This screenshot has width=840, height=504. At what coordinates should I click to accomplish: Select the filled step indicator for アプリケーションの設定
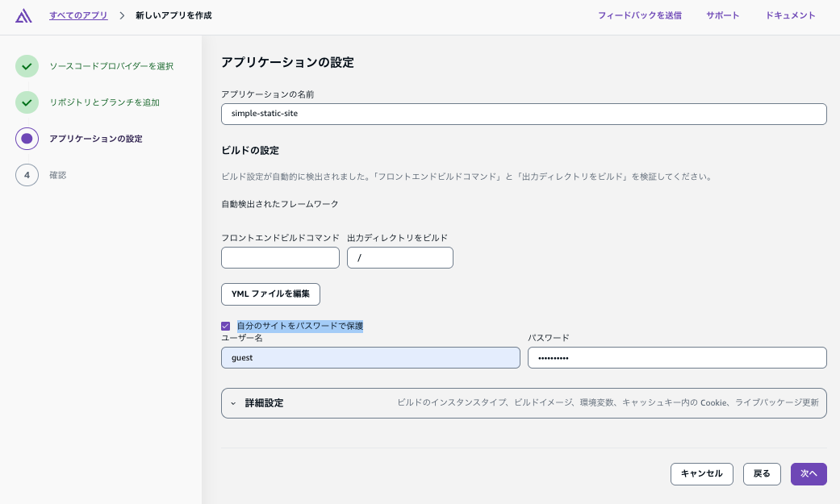pyautogui.click(x=27, y=139)
